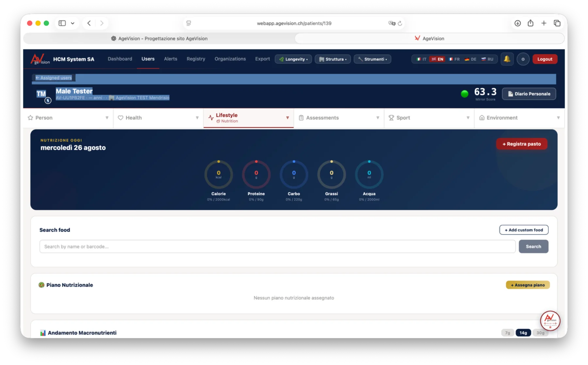Click the Calorie progress ring
The width and height of the screenshot is (588, 365).
tap(219, 174)
